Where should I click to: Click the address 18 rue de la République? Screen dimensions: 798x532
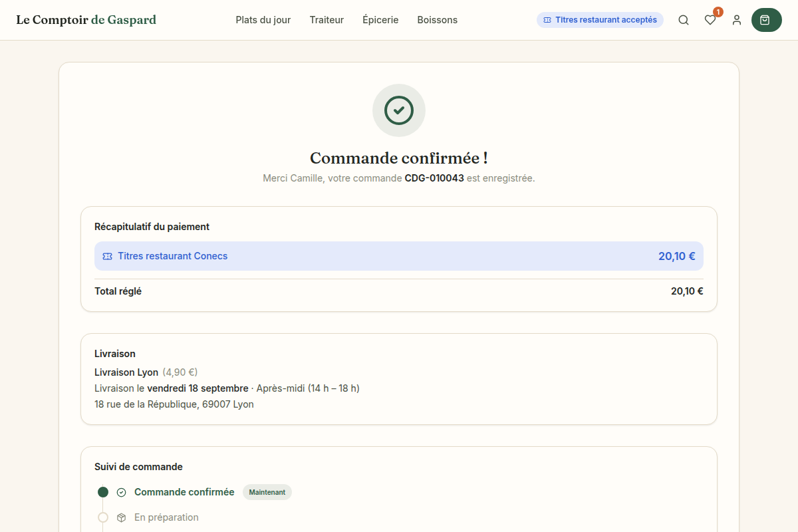click(174, 404)
